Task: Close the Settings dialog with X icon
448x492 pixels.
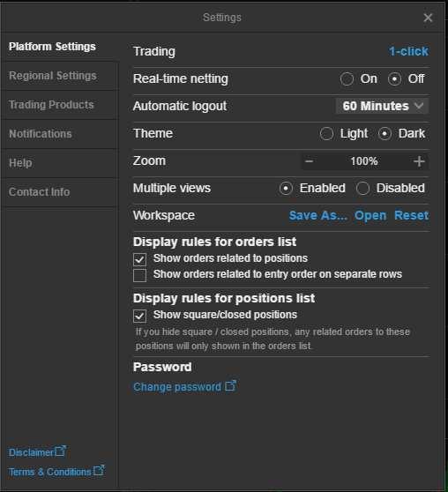Action: [428, 18]
